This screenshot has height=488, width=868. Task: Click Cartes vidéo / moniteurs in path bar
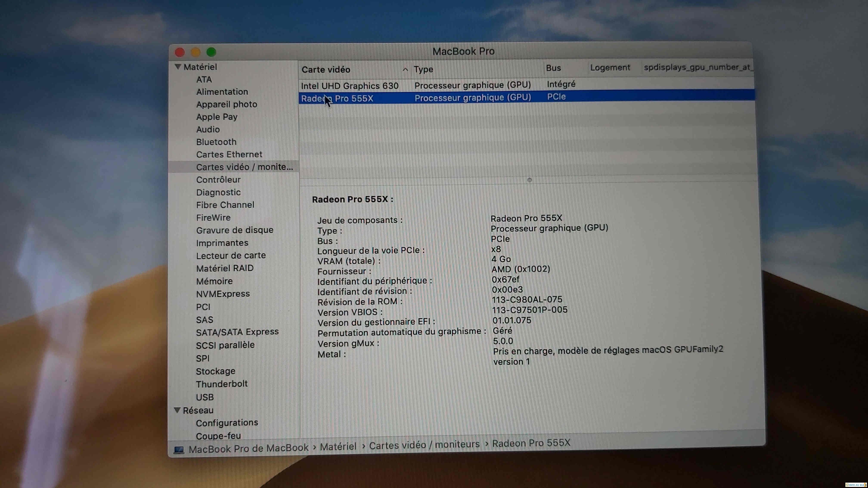click(x=424, y=445)
